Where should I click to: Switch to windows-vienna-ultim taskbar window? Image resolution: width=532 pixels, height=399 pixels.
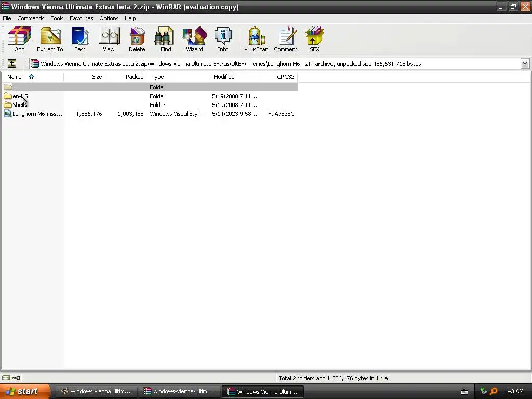[x=179, y=391]
